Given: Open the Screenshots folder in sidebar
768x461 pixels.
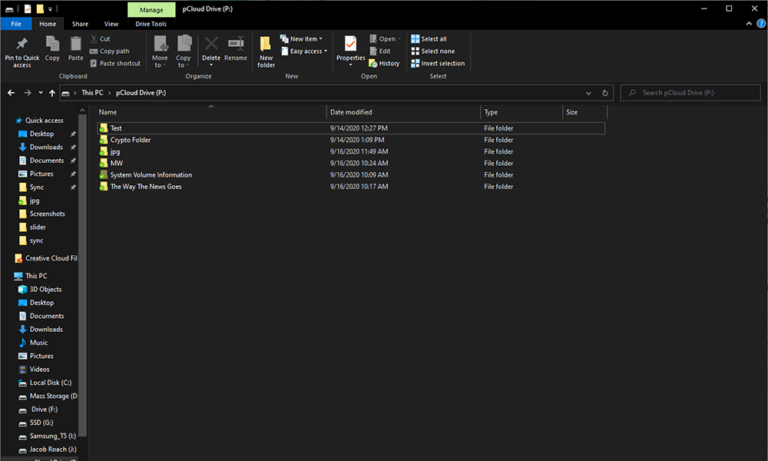Looking at the screenshot, I should pyautogui.click(x=42, y=214).
